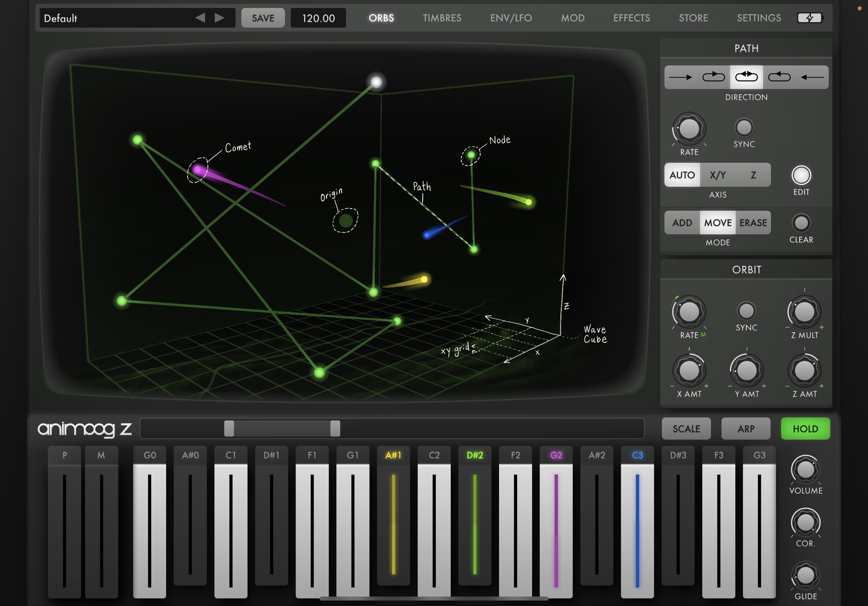This screenshot has width=868, height=606.
Task: Click the SAVE preset button
Action: point(263,18)
